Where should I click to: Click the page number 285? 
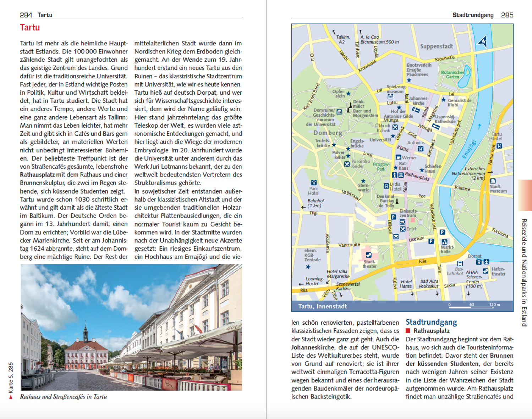(507, 15)
